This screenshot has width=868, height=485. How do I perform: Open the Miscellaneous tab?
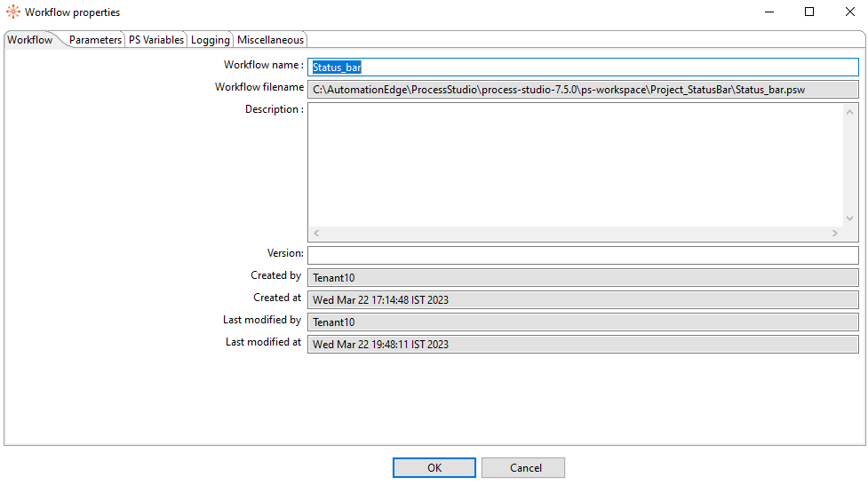click(270, 40)
